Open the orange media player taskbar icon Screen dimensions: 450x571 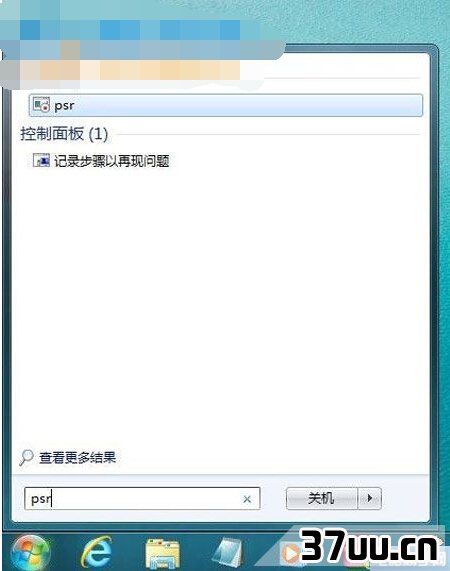[x=290, y=554]
